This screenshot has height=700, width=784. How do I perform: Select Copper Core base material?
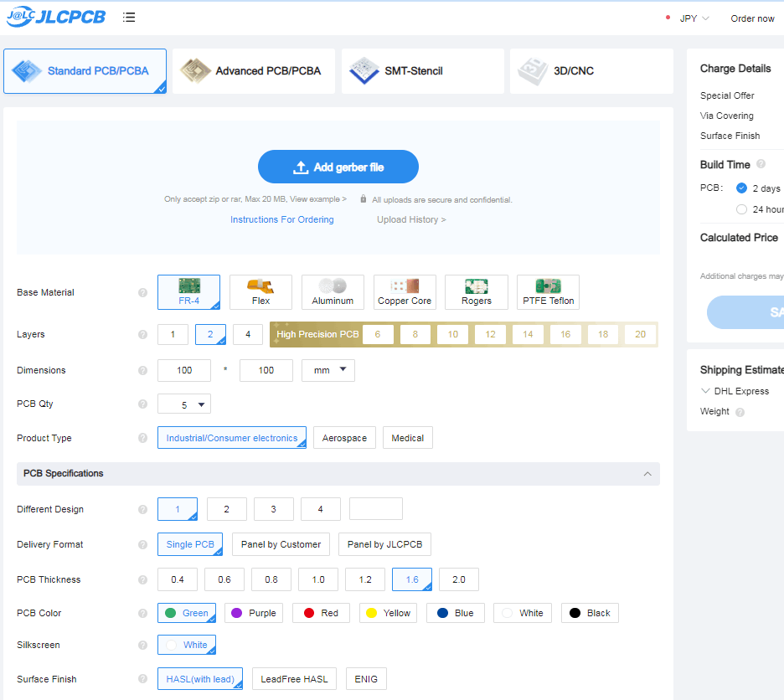point(405,292)
